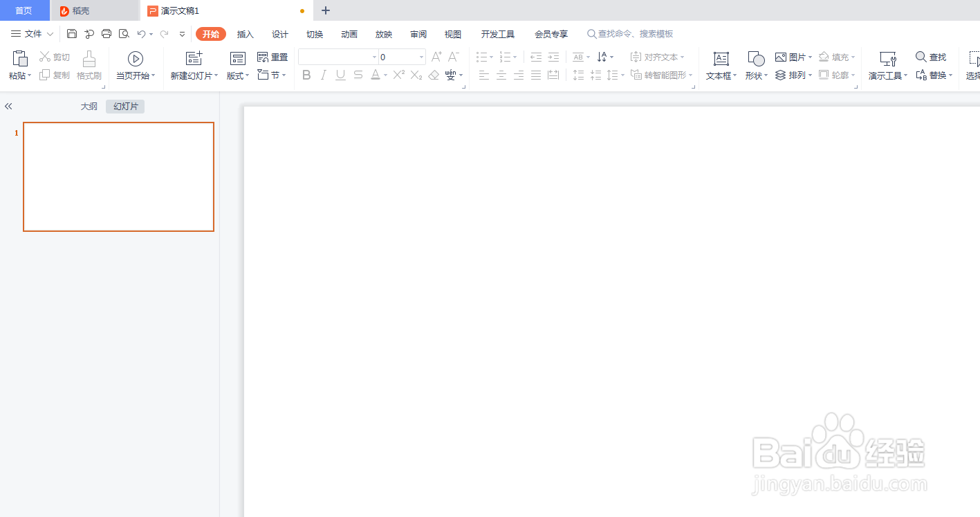Increase indent level icon
This screenshot has height=517, width=980.
(553, 57)
